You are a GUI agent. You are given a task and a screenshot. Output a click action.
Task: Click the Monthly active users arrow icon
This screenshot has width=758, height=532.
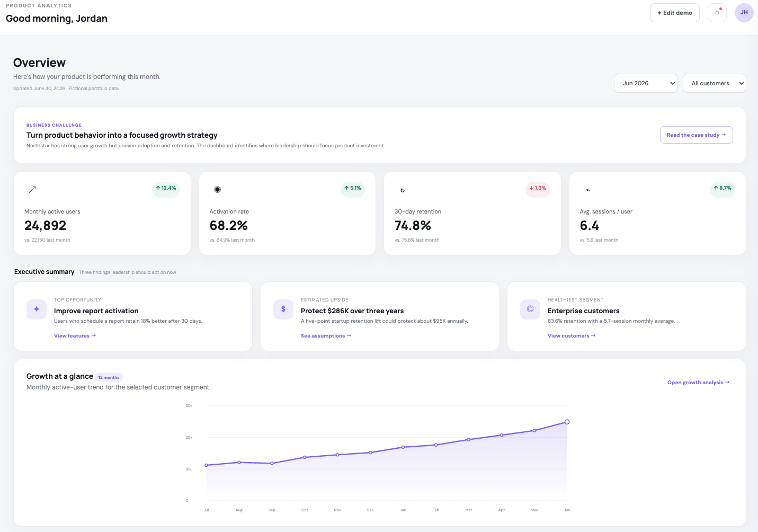click(32, 189)
